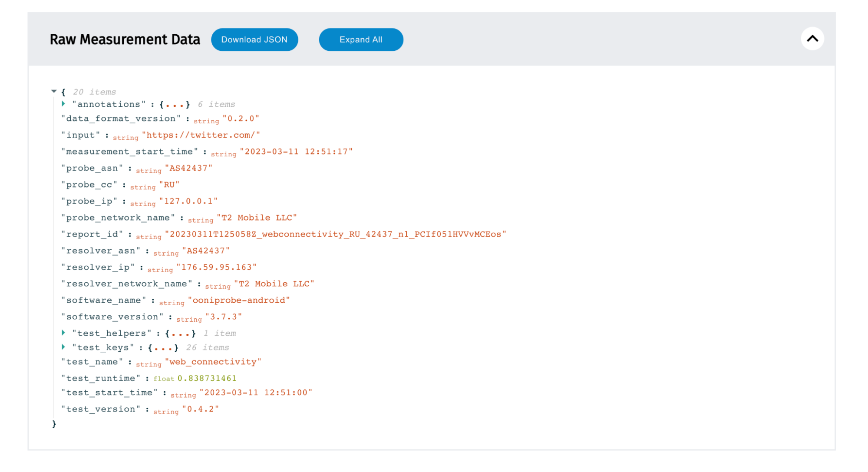868x472 pixels.
Task: Select the test_runtime float value
Action: coord(207,378)
